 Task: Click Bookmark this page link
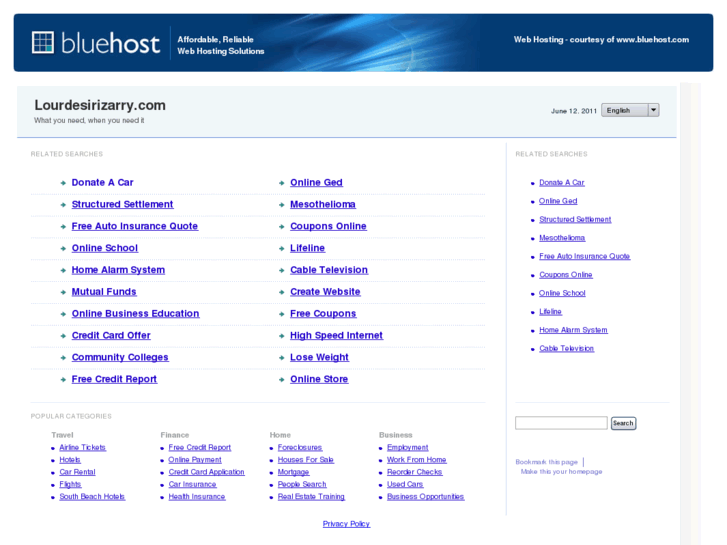point(547,462)
